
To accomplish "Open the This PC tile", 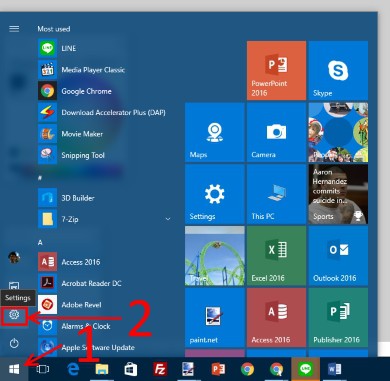I will [276, 194].
